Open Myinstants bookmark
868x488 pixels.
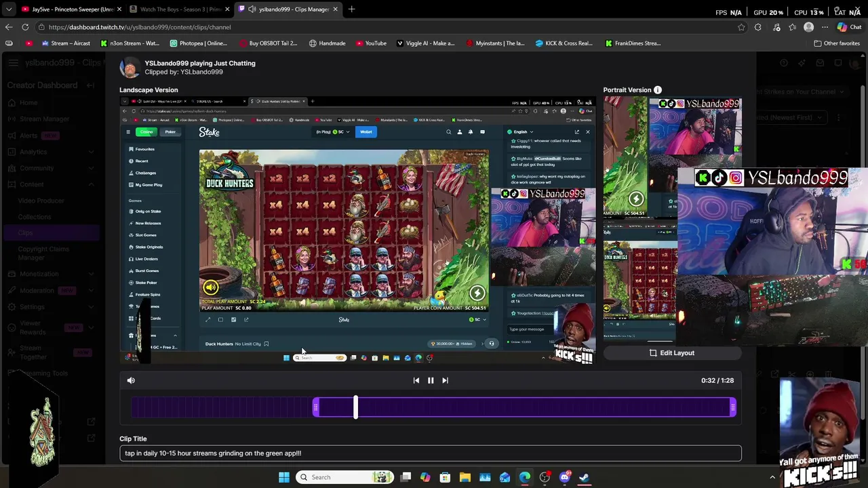tap(495, 43)
